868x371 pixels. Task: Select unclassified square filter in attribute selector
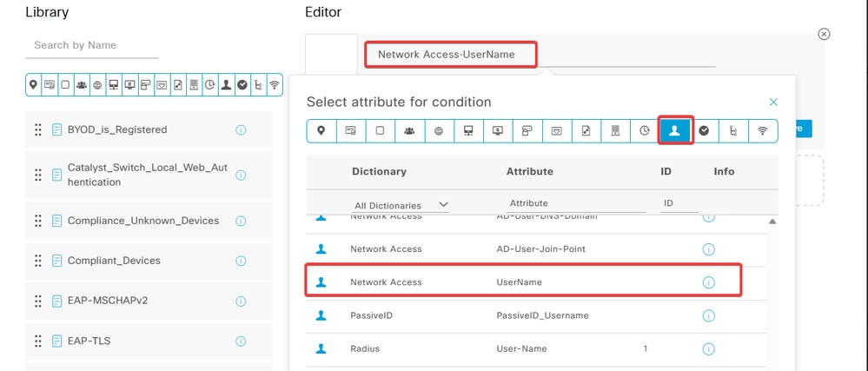click(x=380, y=130)
